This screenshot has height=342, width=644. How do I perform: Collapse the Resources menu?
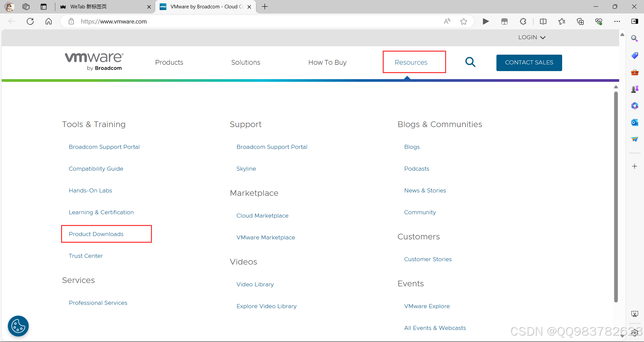tap(411, 62)
